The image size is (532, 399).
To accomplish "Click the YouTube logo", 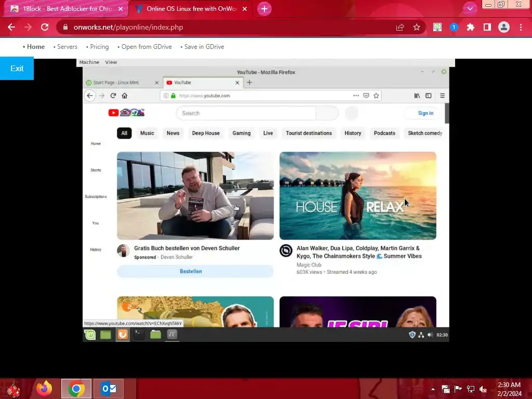I will tap(127, 113).
